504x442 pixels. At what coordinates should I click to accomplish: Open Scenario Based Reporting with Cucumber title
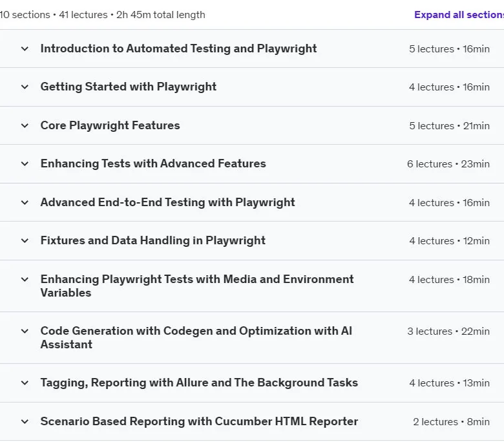click(x=199, y=421)
